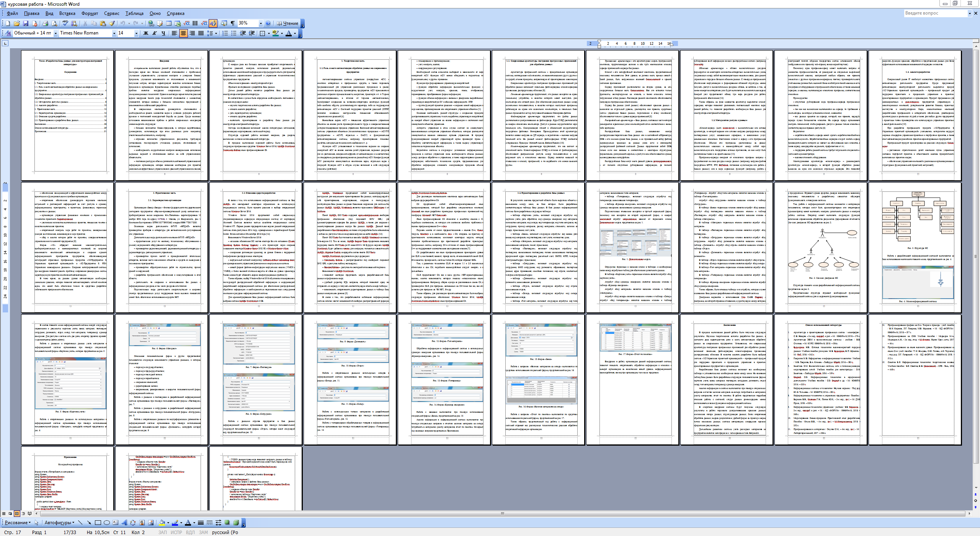The height and width of the screenshot is (536, 980).
Task: Click the yellow fill color bucket
Action: click(162, 523)
